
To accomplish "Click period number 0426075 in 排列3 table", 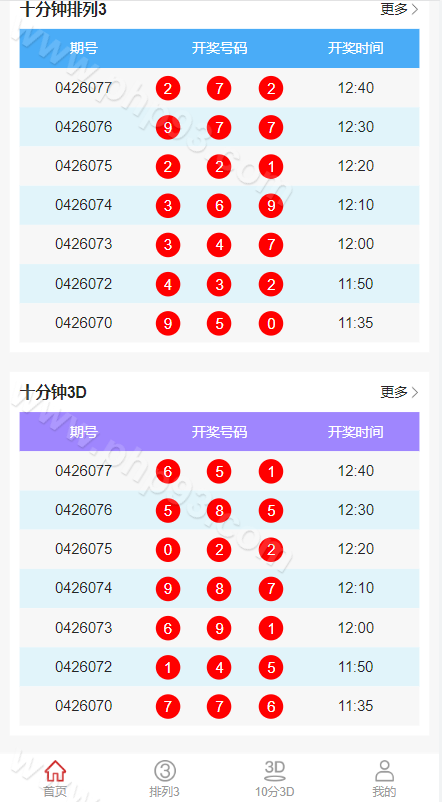I will 83,166.
